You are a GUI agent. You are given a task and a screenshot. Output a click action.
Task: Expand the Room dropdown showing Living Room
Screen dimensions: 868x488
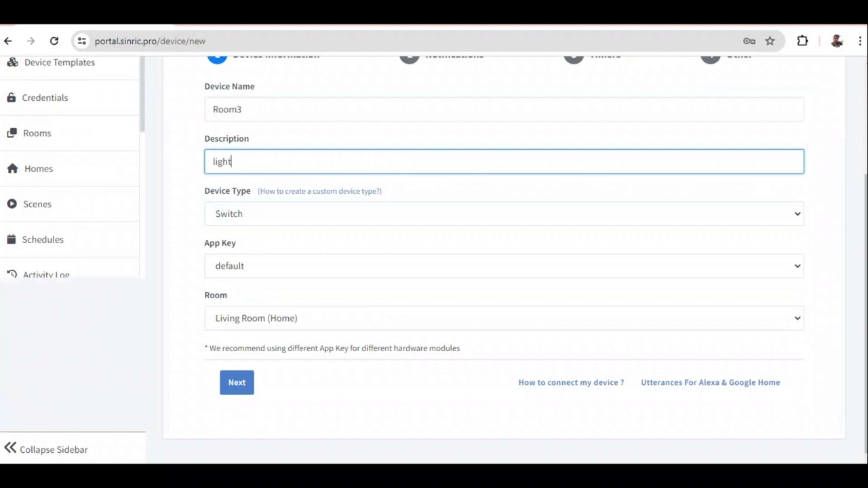pos(504,318)
